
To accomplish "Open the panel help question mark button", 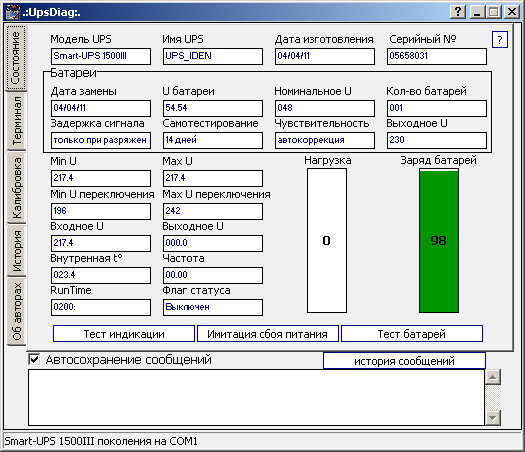I will point(500,40).
